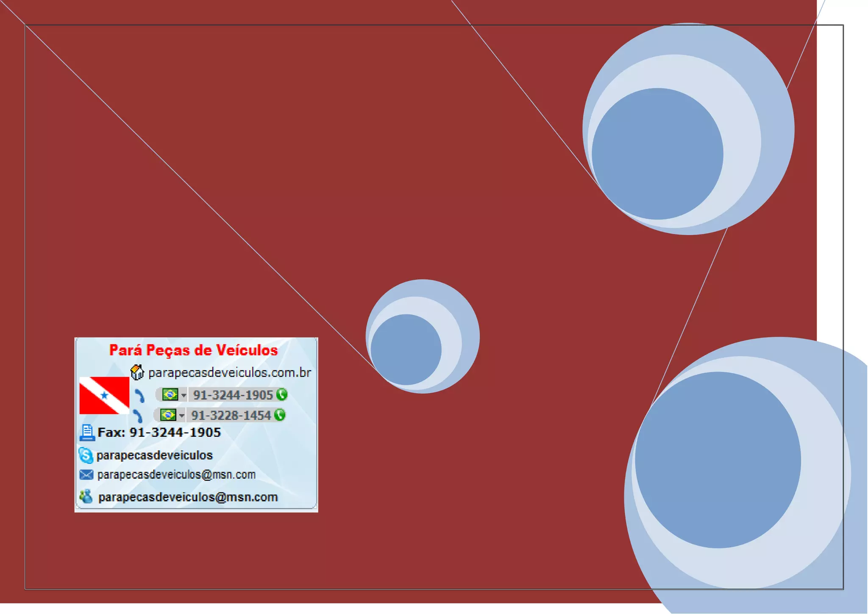Click green call icon next to 91-3244-1905

coord(282,394)
